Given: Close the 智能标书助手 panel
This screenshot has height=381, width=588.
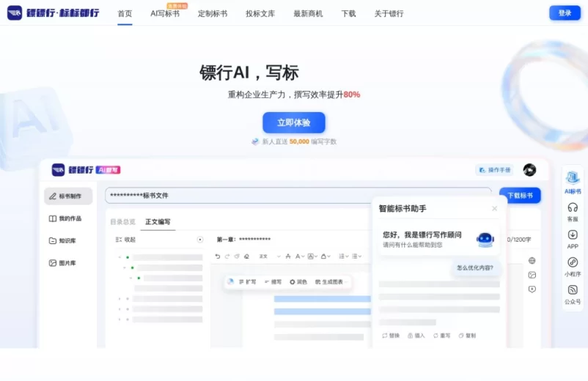Looking at the screenshot, I should click(x=495, y=208).
